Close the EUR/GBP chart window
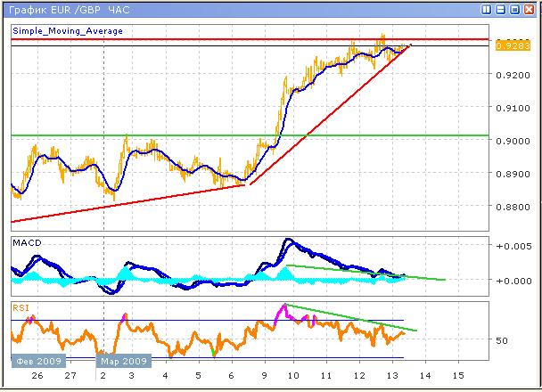Screen dimensions: 542x392 coord(530,9)
